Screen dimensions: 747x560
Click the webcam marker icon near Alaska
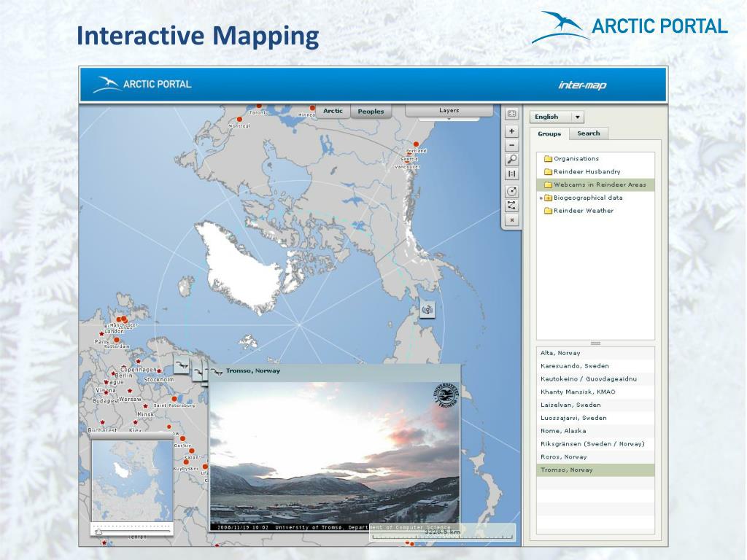coord(427,310)
